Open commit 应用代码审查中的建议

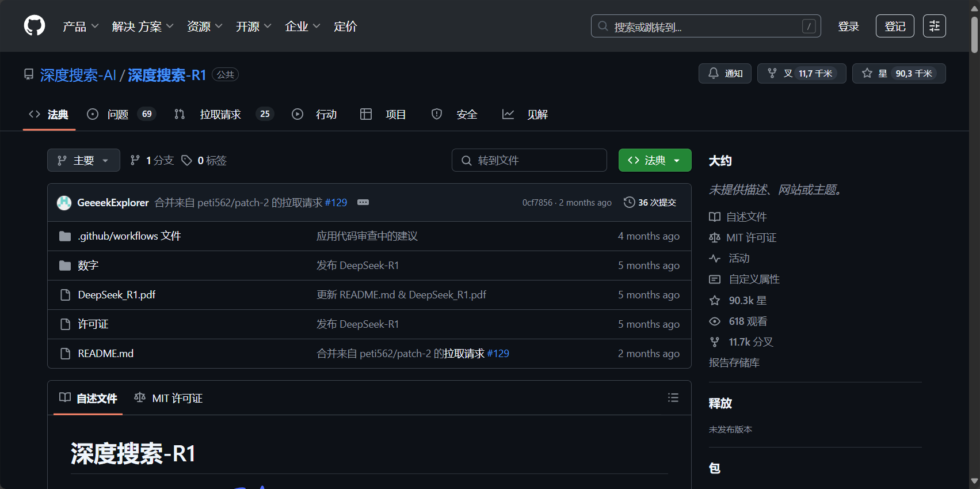tap(367, 236)
